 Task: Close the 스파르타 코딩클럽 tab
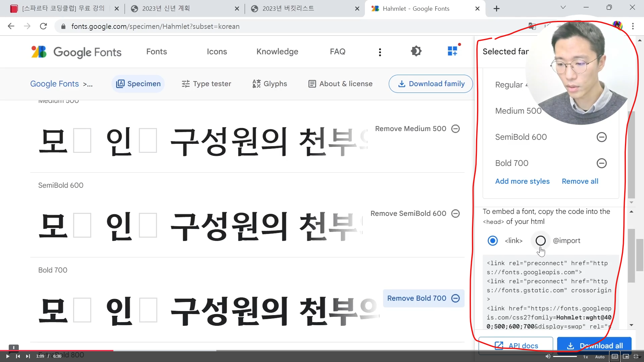[x=116, y=9]
